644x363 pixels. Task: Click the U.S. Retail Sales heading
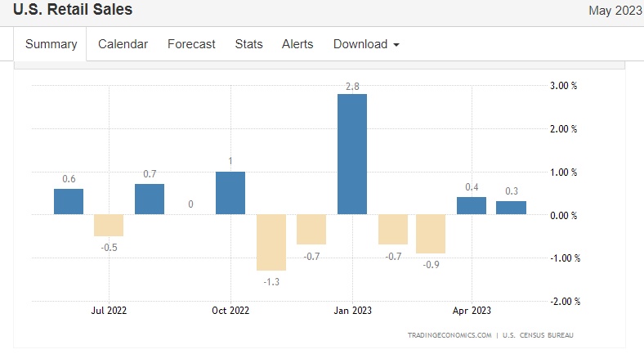coord(73,9)
